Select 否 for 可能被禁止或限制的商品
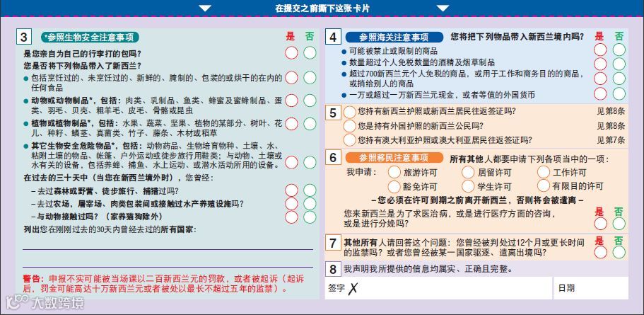This screenshot has height=315, width=644. [619, 50]
